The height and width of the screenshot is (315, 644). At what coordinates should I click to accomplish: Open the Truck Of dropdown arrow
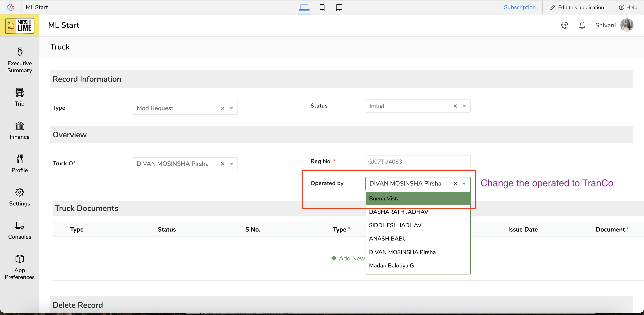click(x=231, y=164)
